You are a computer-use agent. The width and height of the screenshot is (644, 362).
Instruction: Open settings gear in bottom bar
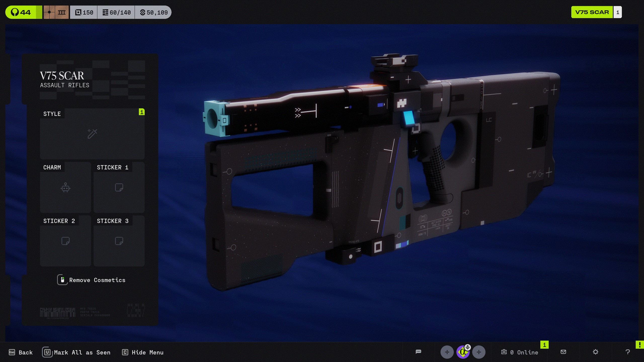(595, 352)
